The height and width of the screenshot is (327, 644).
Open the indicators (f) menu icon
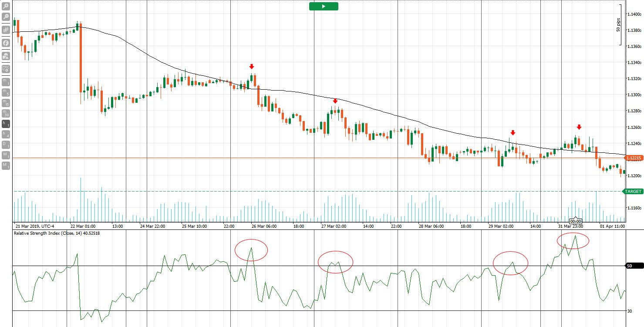pos(6,43)
